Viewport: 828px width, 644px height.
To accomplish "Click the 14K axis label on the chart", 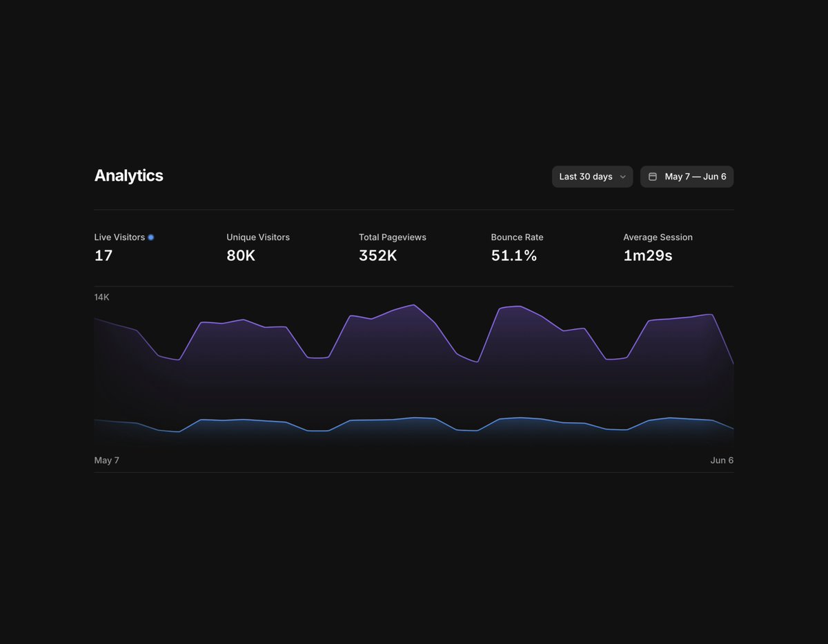I will (101, 297).
